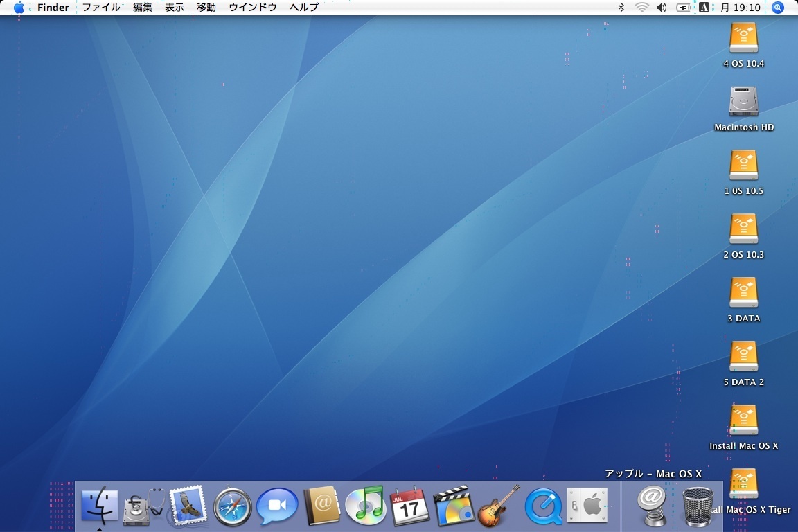Image resolution: width=798 pixels, height=532 pixels.
Task: Open the 表示 menu
Action: click(174, 7)
